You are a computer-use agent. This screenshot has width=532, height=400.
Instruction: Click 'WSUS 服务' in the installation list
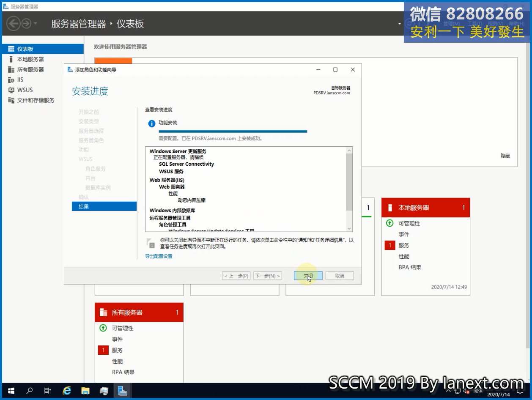tap(171, 172)
